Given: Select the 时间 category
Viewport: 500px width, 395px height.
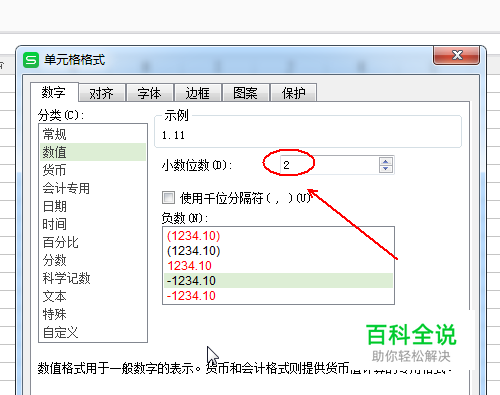Looking at the screenshot, I should click(x=93, y=224).
